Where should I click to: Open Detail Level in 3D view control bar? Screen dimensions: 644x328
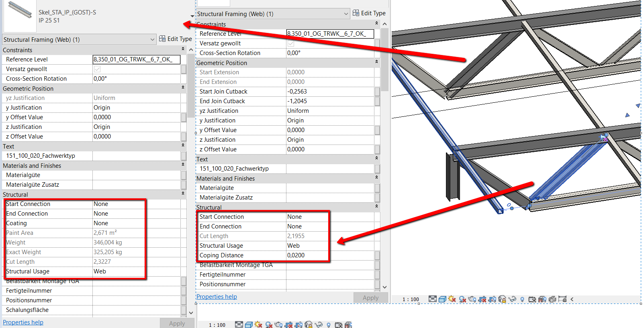(433, 299)
